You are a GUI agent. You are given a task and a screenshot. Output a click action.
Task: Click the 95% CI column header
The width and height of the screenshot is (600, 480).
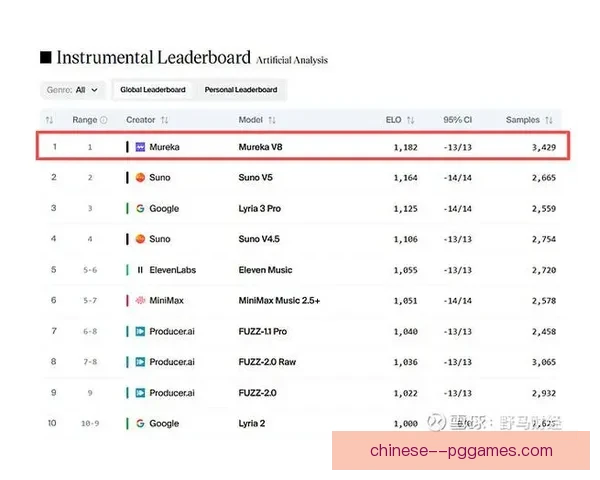pos(458,120)
